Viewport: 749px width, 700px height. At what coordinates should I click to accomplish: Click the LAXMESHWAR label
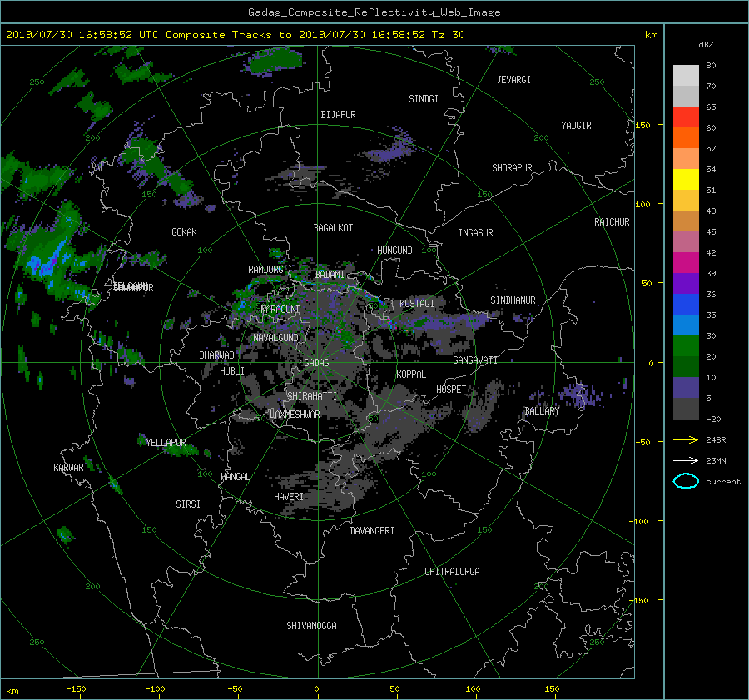[x=295, y=415]
